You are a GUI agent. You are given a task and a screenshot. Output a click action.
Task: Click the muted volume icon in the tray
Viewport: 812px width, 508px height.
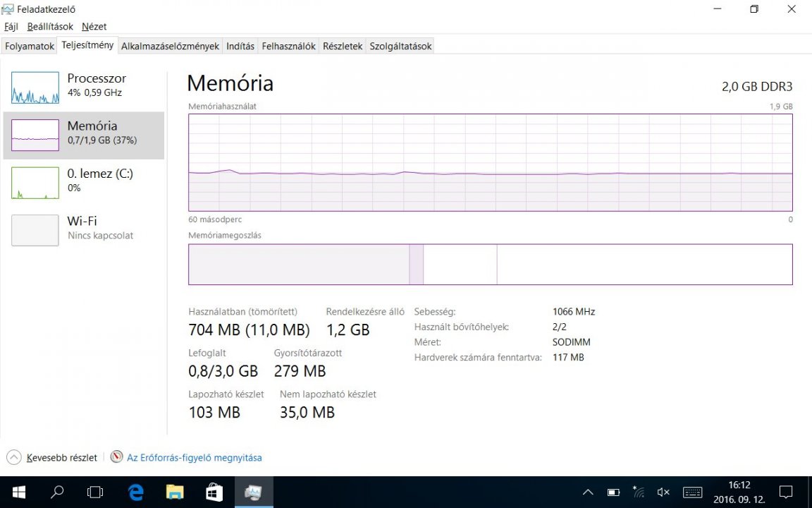click(x=663, y=492)
